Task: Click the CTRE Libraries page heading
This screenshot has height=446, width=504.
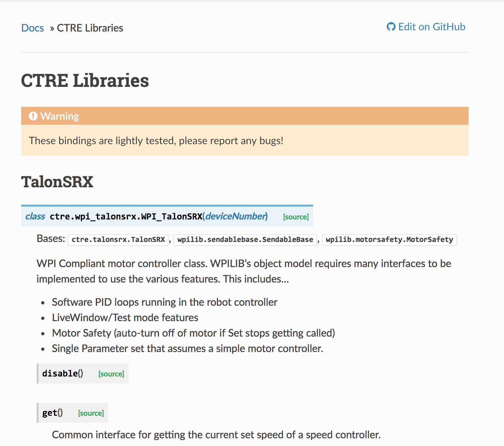Action: [85, 80]
